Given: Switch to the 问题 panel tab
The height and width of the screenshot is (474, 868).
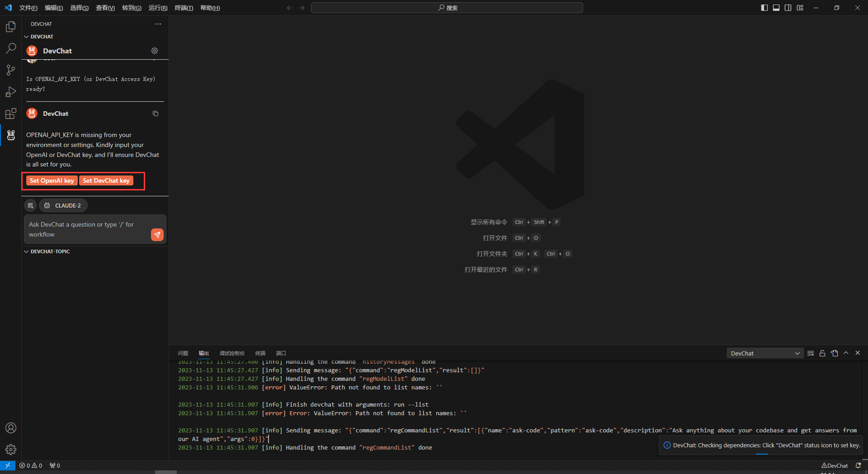Looking at the screenshot, I should click(183, 353).
